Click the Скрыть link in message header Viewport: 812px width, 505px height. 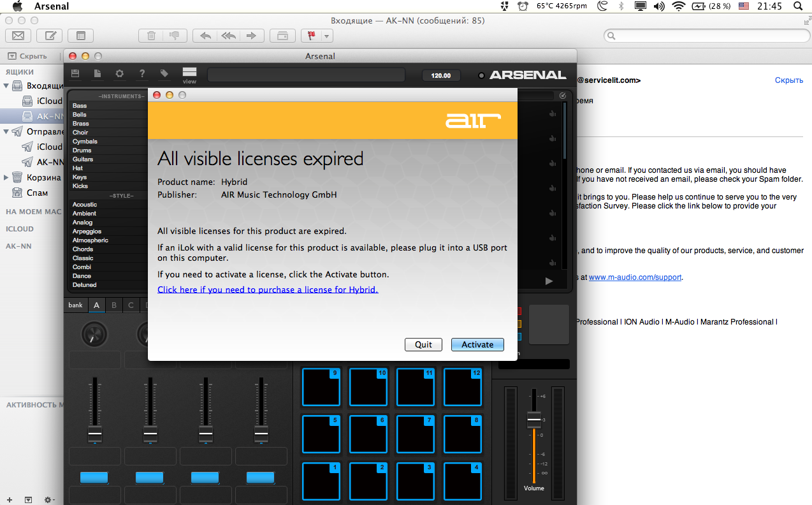tap(788, 80)
